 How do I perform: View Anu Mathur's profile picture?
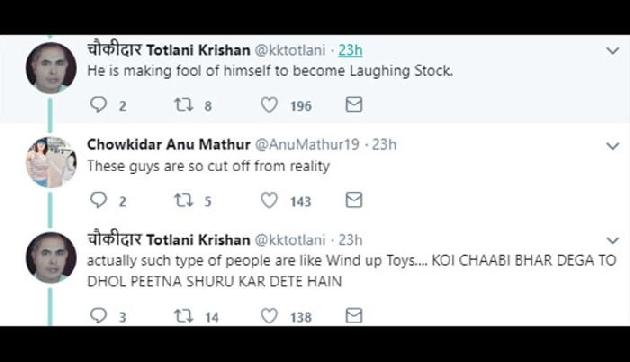click(x=51, y=162)
